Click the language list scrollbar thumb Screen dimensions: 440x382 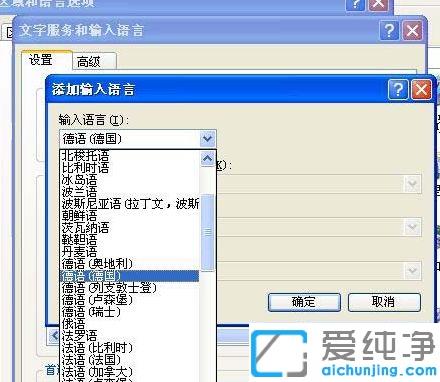[208, 232]
